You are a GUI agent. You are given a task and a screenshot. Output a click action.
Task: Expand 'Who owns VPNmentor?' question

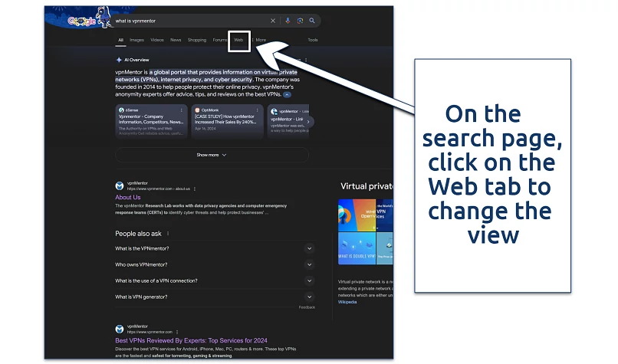pos(215,264)
